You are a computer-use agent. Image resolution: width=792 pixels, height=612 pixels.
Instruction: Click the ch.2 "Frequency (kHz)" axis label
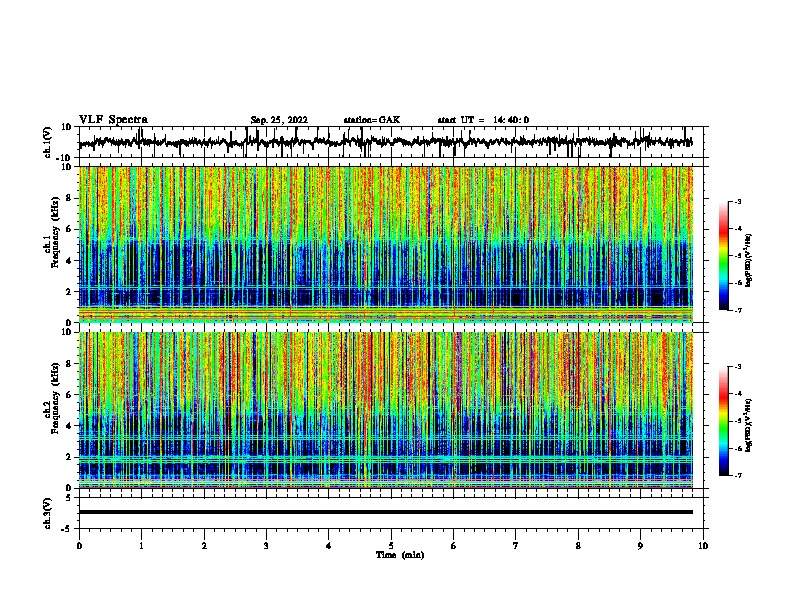coord(56,397)
